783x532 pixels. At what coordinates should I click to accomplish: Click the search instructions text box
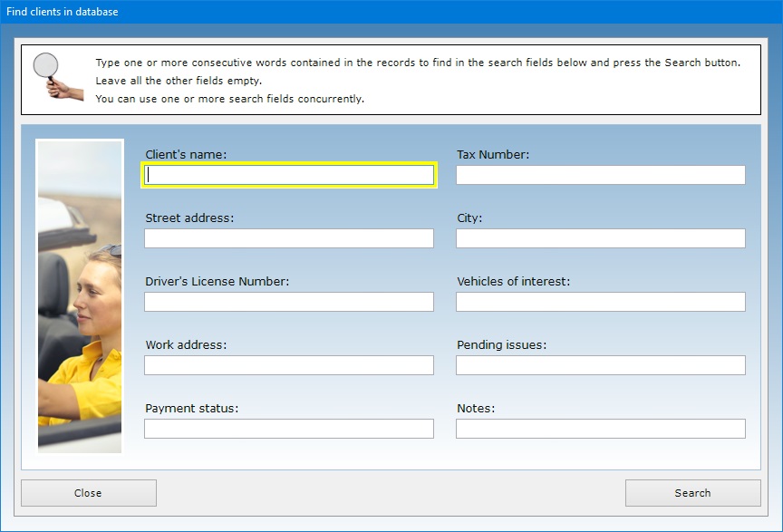click(417, 81)
